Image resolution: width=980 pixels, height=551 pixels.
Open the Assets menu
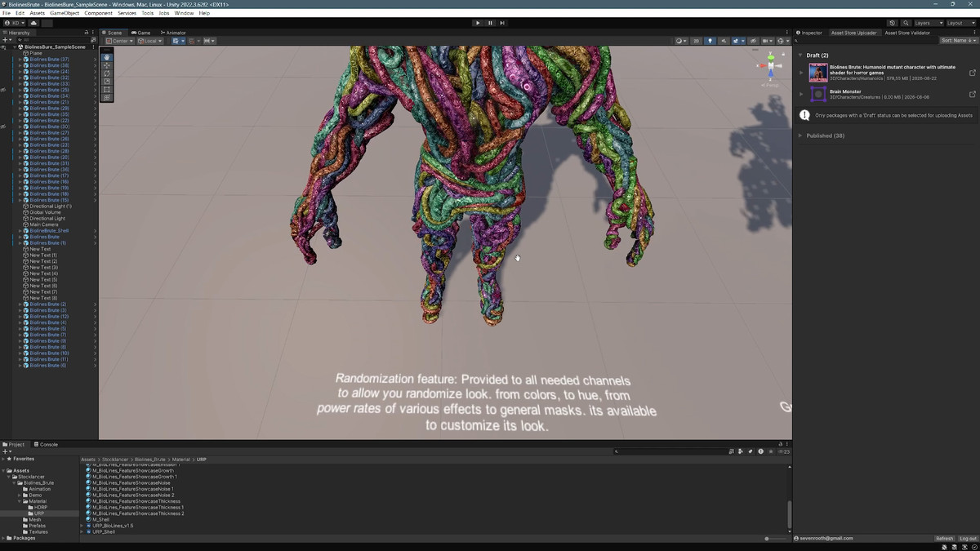coord(38,13)
